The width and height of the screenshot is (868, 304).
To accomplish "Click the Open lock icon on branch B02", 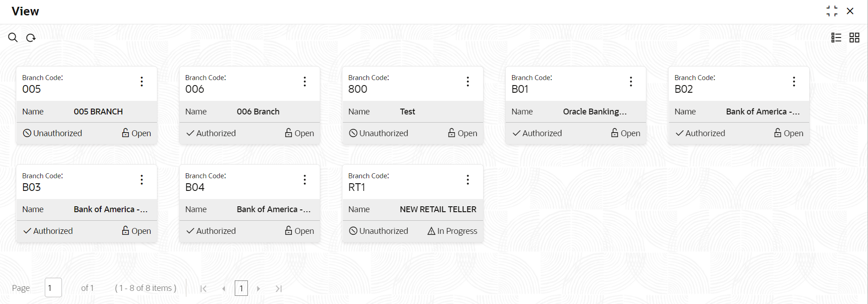I will 778,133.
